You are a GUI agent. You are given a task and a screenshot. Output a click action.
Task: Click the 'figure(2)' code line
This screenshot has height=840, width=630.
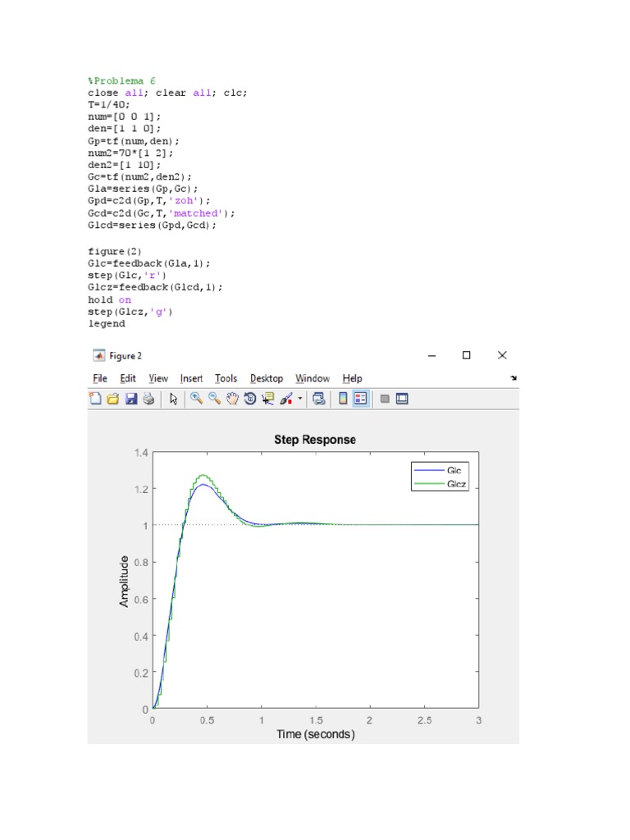(115, 251)
